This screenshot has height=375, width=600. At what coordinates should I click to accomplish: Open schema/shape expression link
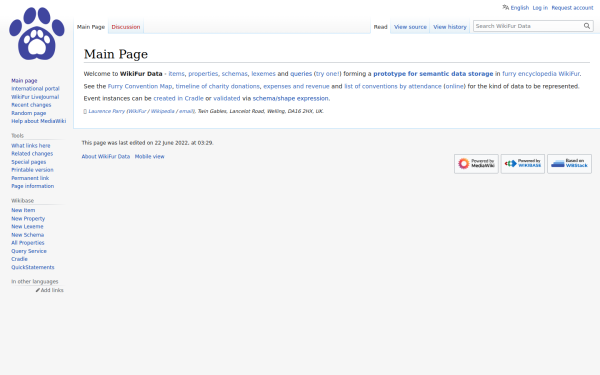click(x=290, y=99)
